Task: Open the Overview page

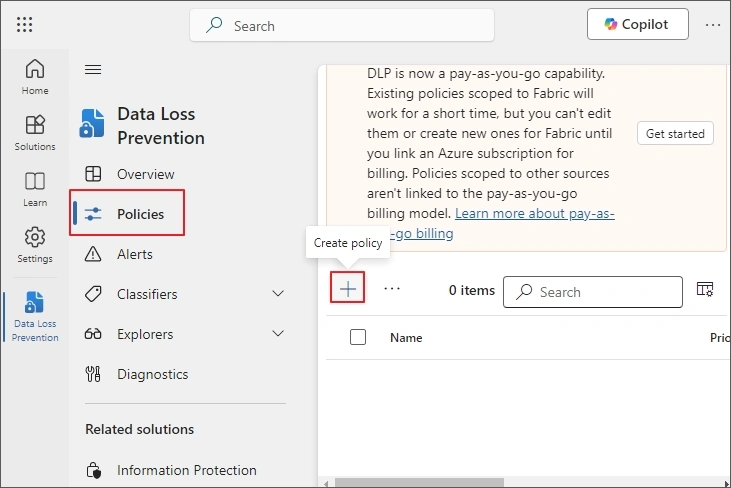Action: (145, 174)
